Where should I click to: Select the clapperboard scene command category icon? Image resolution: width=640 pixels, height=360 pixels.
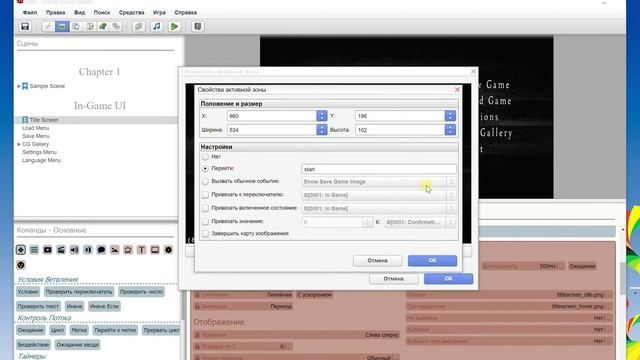click(61, 250)
